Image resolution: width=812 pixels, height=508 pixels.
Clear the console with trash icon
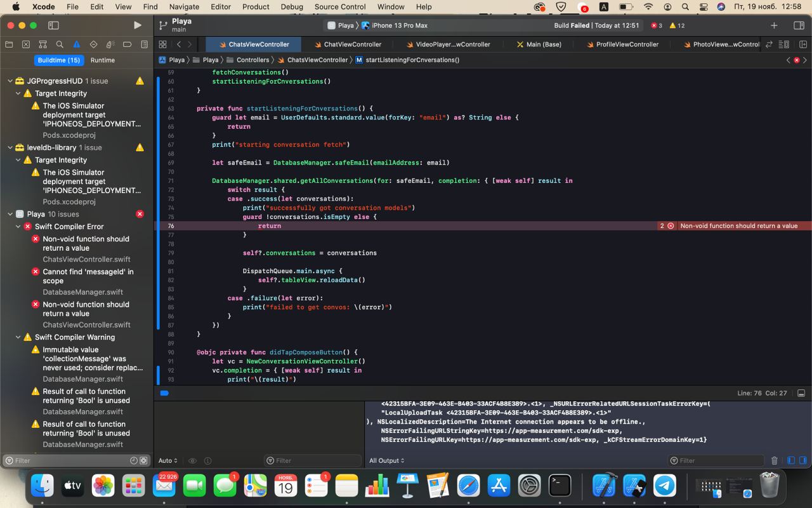click(x=774, y=460)
